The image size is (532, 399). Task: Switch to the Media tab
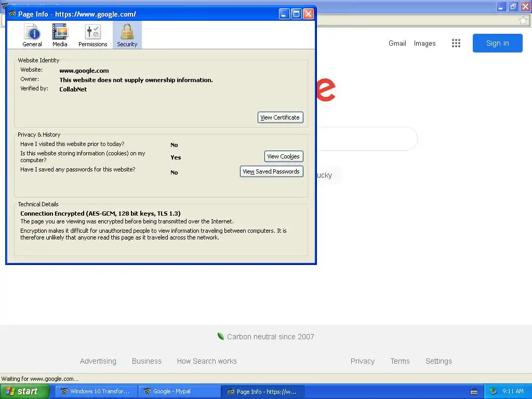click(x=60, y=35)
